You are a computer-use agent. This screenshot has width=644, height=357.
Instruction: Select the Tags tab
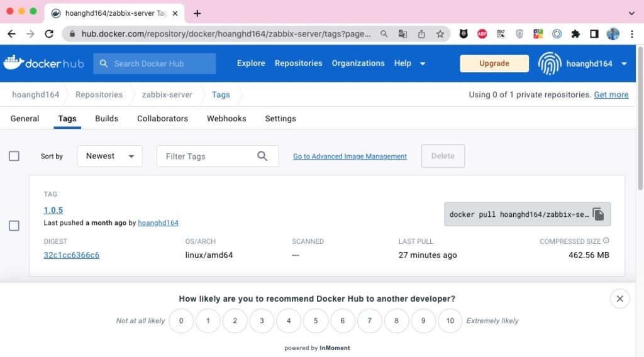pyautogui.click(x=67, y=119)
